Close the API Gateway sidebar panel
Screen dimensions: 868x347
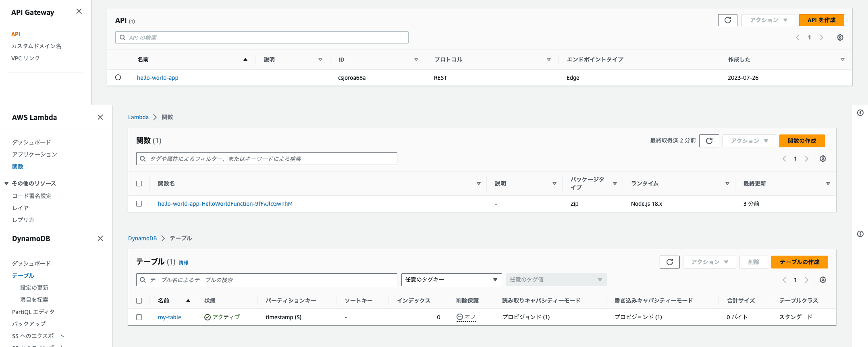pyautogui.click(x=79, y=12)
